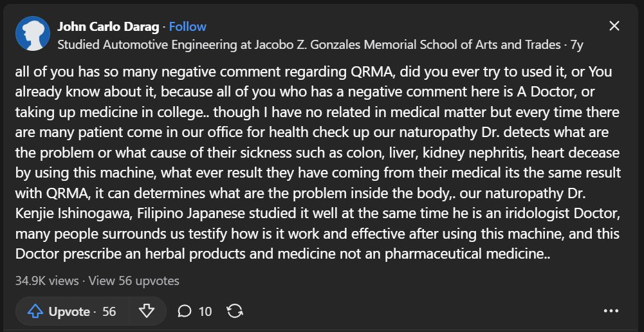Downvote this answer
The height and width of the screenshot is (332, 644).
[147, 311]
